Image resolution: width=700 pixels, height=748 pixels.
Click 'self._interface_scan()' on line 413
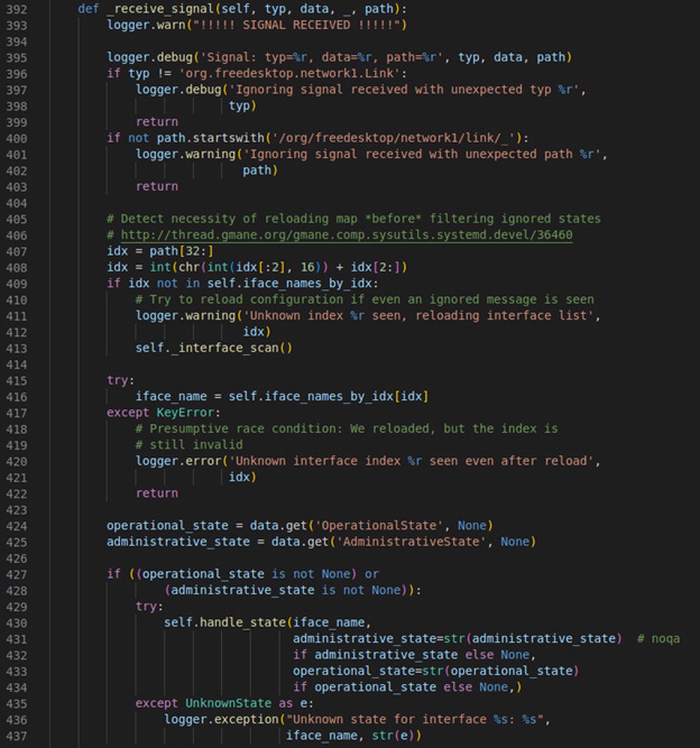(x=214, y=348)
